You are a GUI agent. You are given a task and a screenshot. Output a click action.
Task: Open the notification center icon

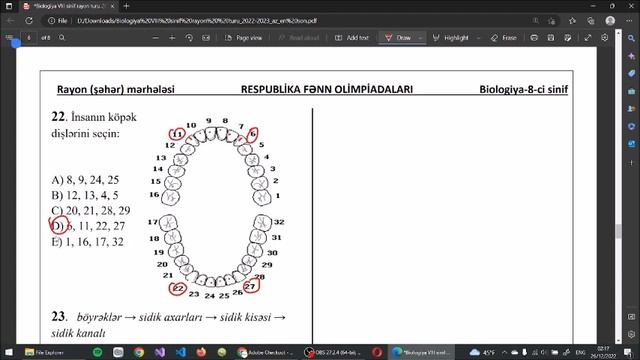point(628,352)
